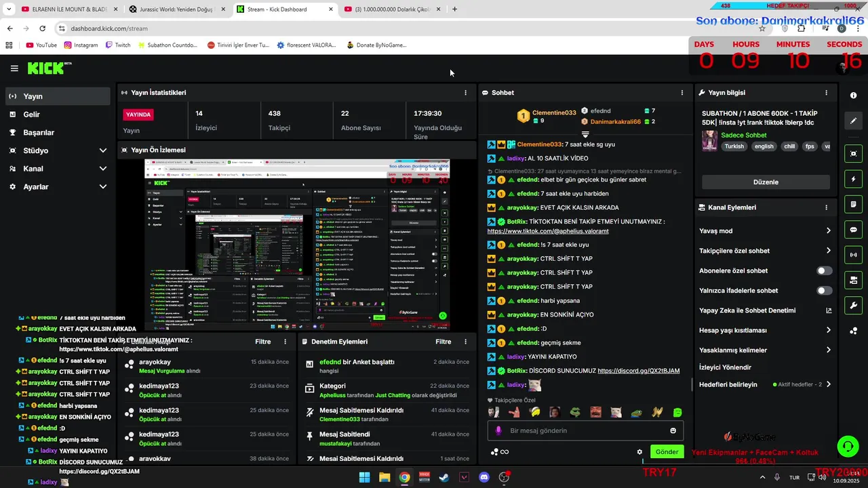The width and height of the screenshot is (868, 488).
Task: Collapse the chat leaderboard with the down arrow
Action: click(x=585, y=135)
